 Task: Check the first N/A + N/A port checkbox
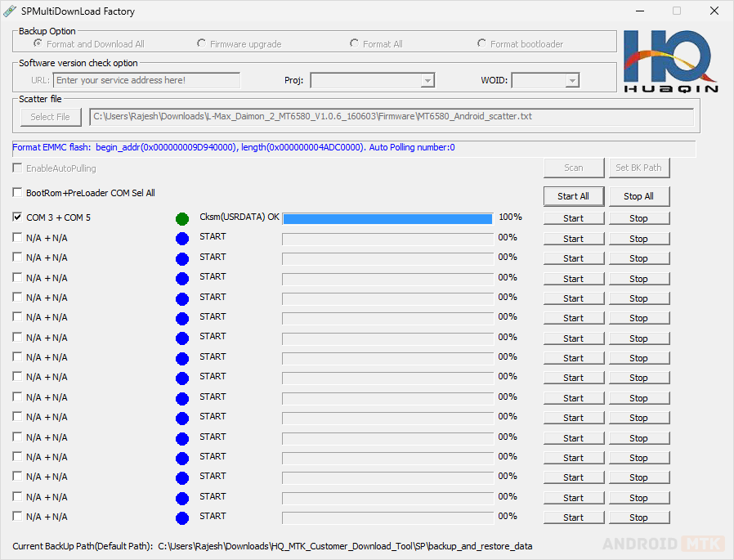(18, 238)
